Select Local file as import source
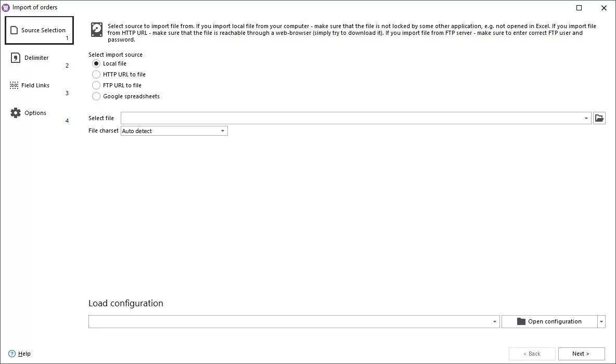 point(96,63)
